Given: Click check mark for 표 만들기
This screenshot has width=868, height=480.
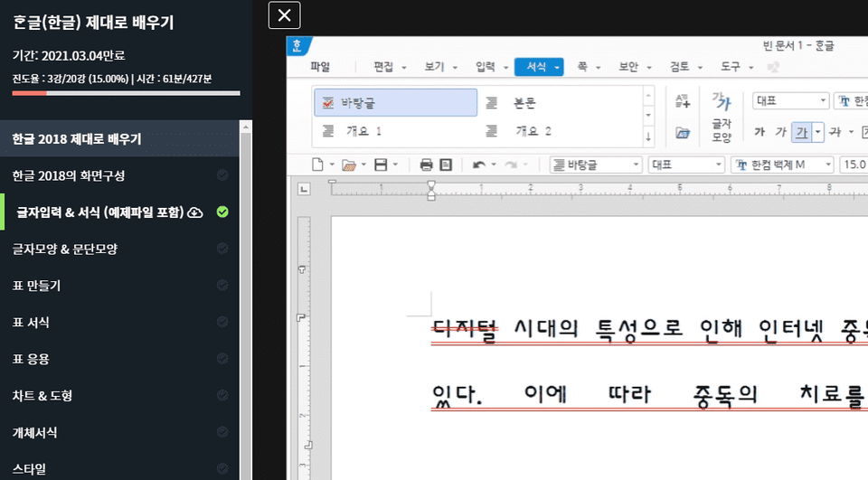Looking at the screenshot, I should (222, 285).
